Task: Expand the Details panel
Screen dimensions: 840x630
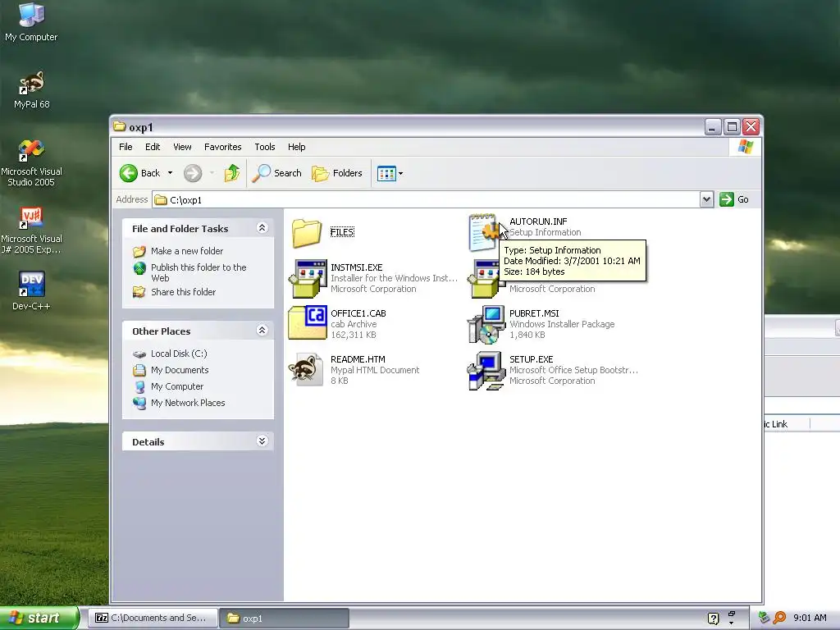Action: click(262, 441)
